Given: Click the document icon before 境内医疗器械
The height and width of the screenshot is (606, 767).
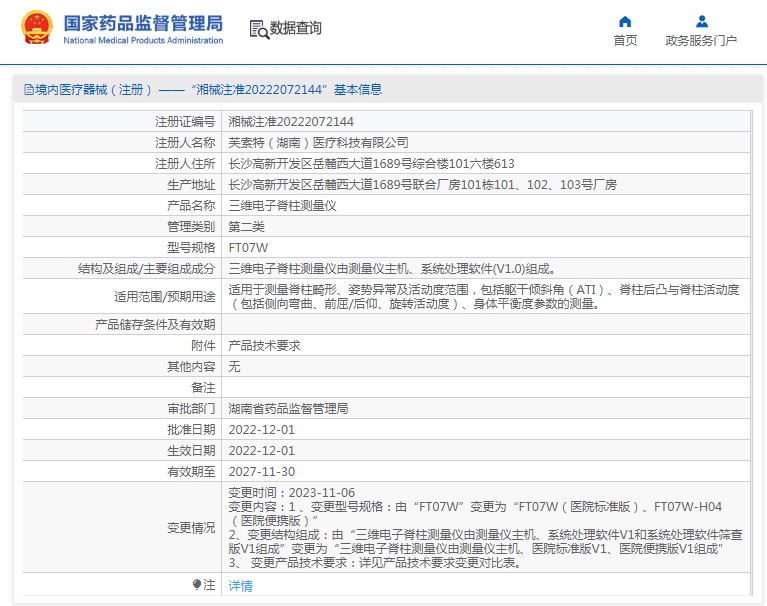Looking at the screenshot, I should point(28,90).
